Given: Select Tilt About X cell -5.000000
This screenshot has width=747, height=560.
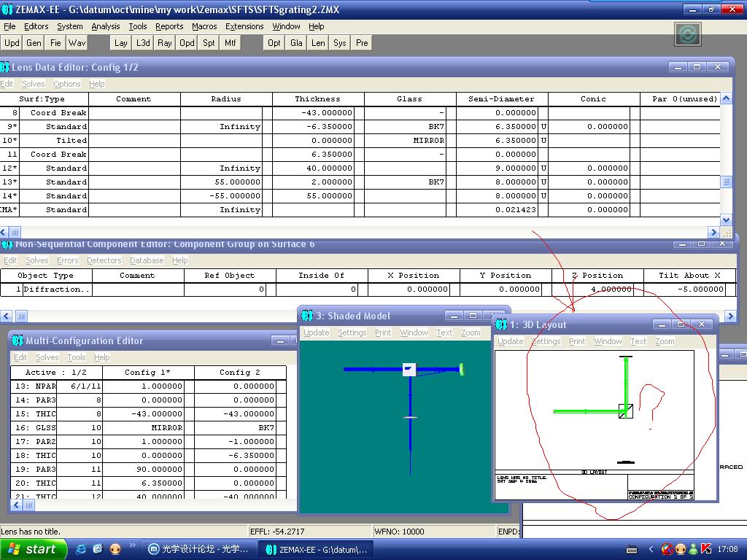Looking at the screenshot, I should [x=684, y=289].
